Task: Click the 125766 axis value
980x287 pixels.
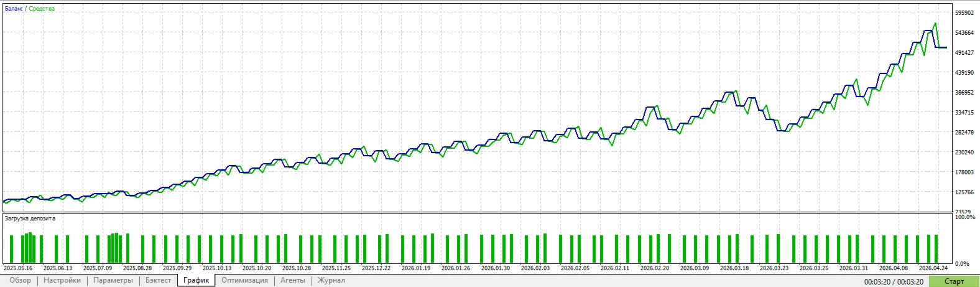Action: 964,192
